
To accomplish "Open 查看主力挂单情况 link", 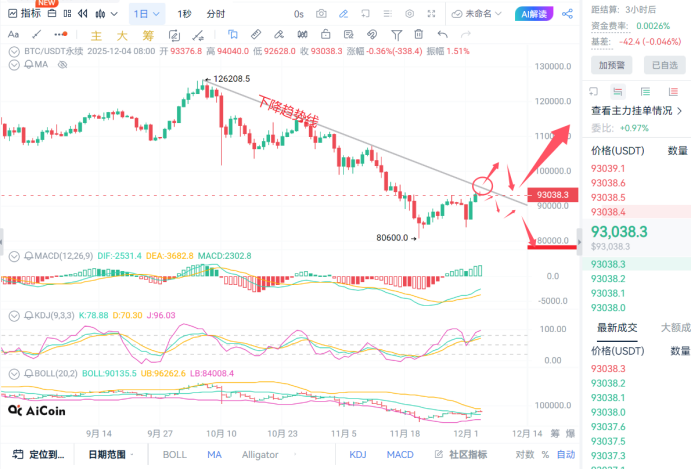I will click(x=636, y=111).
